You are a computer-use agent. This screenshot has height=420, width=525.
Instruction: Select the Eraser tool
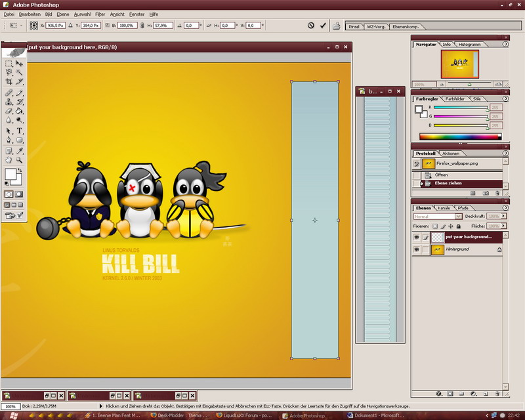[9, 111]
